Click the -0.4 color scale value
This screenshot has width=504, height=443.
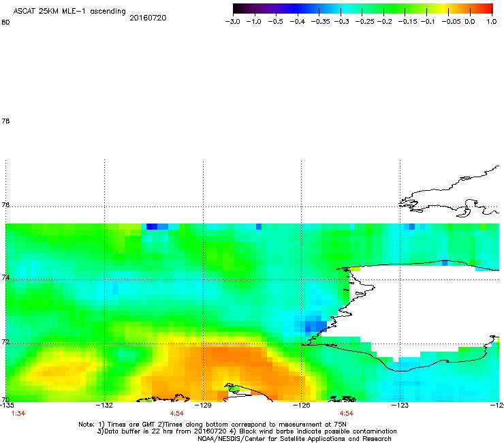pos(298,22)
